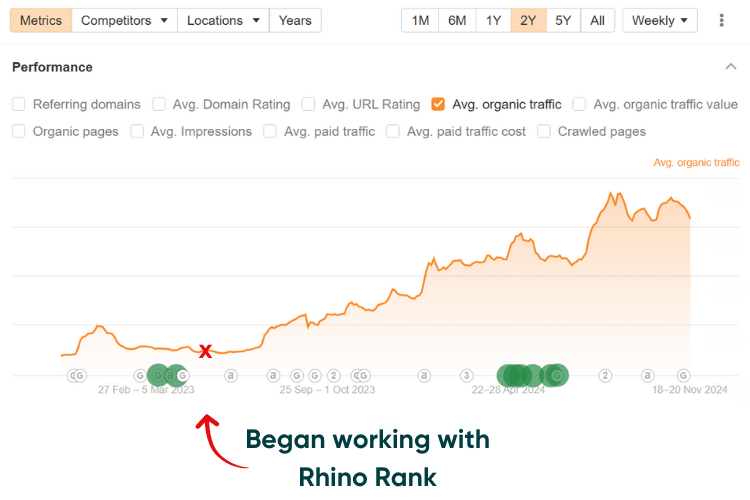Toggle the Organic pages checkbox
Viewport: 750px width, 500px height.
tap(19, 131)
